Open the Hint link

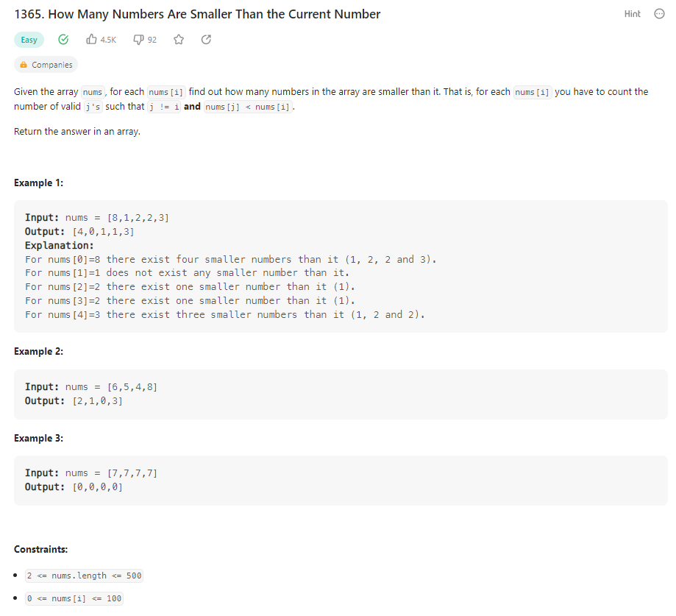pyautogui.click(x=632, y=14)
